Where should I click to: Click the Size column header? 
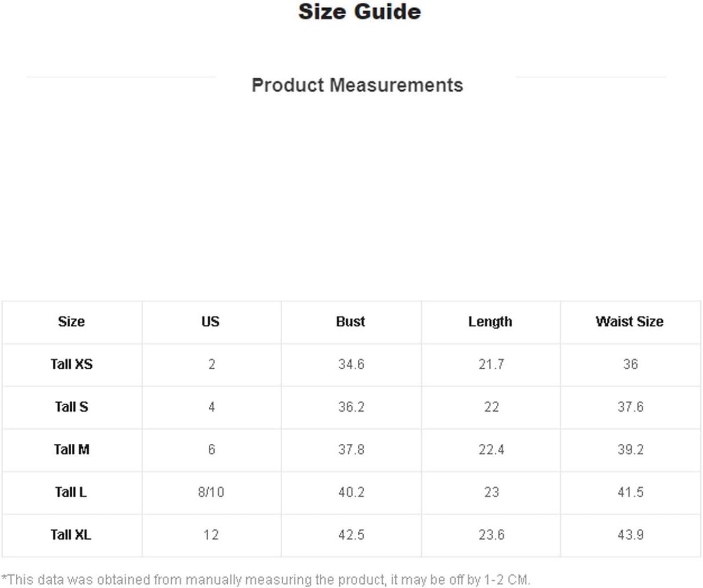pos(71,321)
